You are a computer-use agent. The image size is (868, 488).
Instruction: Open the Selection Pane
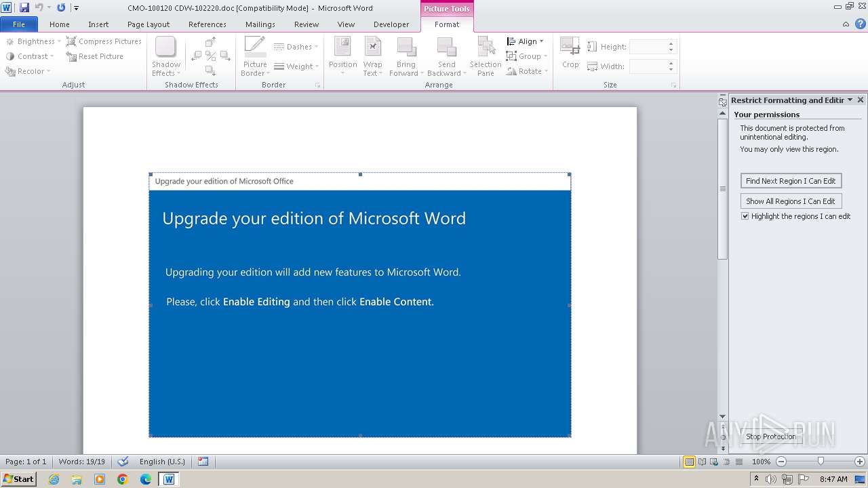click(486, 56)
